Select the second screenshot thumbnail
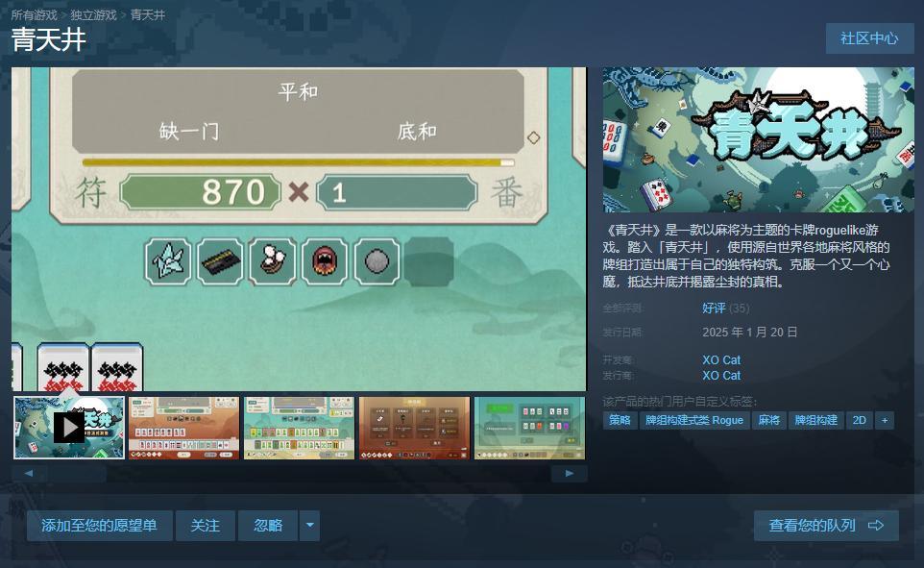The image size is (924, 568). [x=183, y=428]
